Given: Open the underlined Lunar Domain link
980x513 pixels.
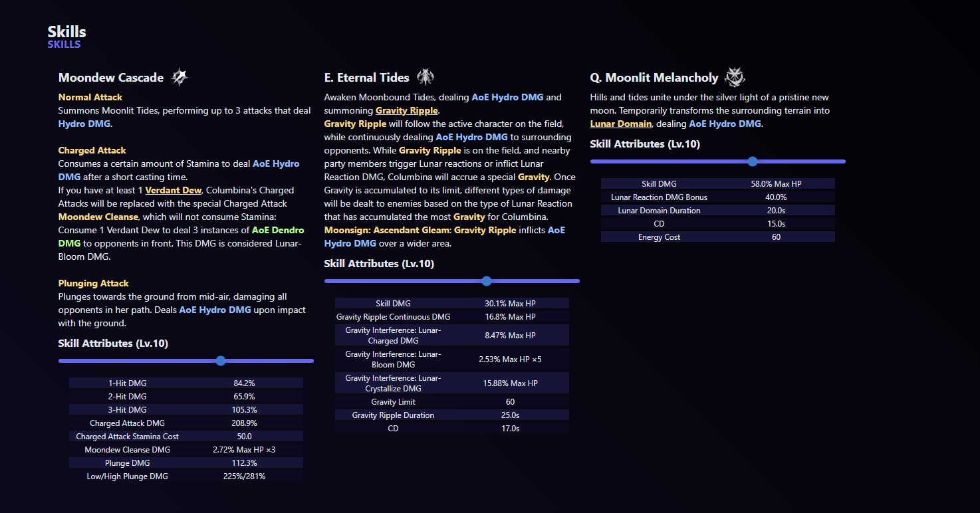Looking at the screenshot, I should click(x=621, y=124).
